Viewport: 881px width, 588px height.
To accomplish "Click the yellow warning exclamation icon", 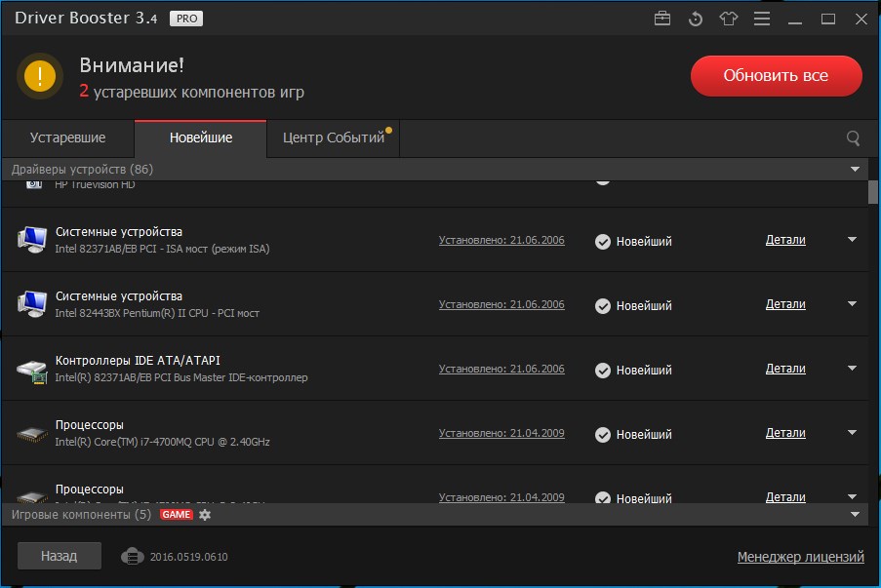I will (40, 76).
